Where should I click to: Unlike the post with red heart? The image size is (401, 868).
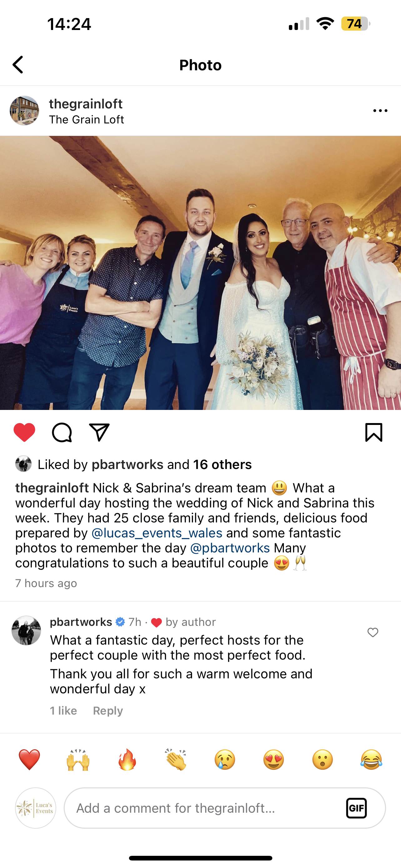[x=24, y=432]
